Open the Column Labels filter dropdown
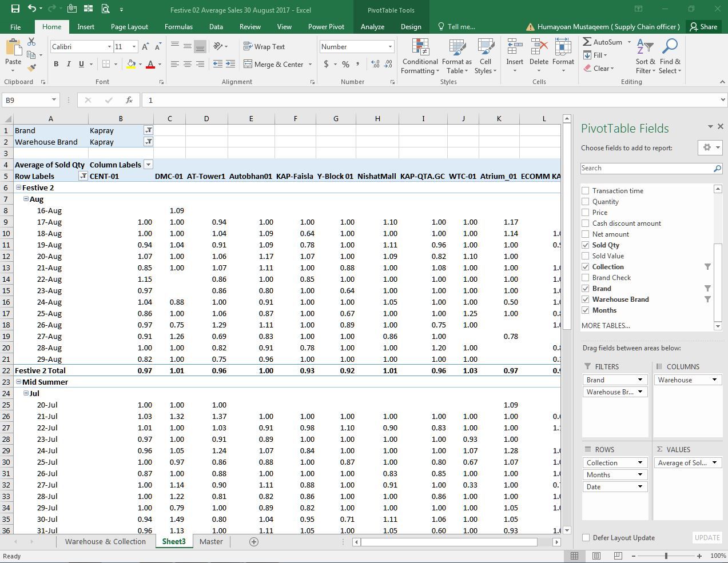Screen dimensions: 728x563 (x=148, y=164)
